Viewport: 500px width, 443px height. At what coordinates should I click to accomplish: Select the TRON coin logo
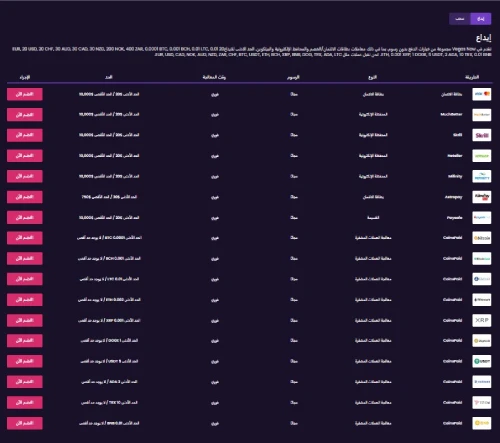click(482, 402)
